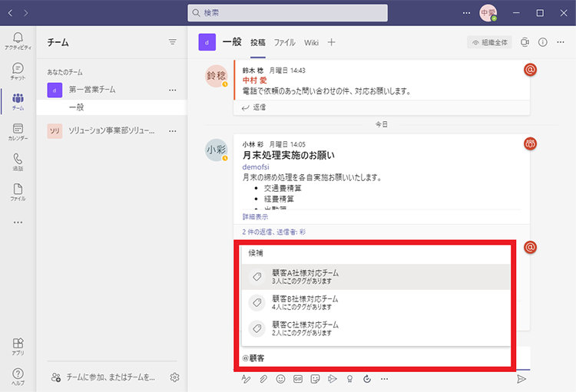
Task: Switch to the Wiki tab
Action: tap(311, 43)
